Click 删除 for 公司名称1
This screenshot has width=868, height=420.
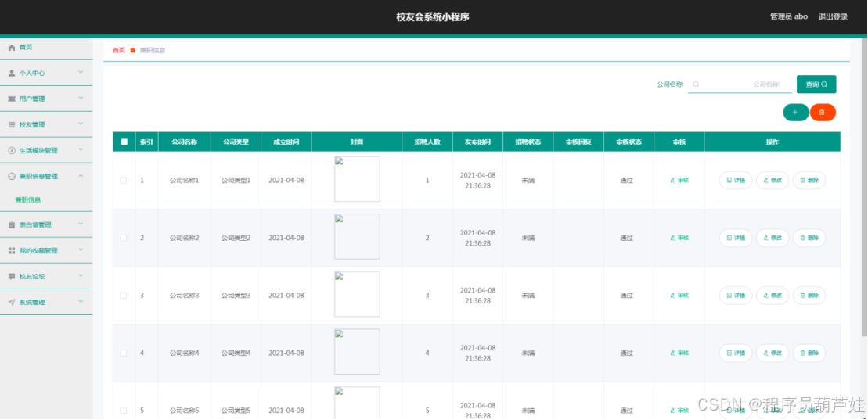pyautogui.click(x=809, y=181)
